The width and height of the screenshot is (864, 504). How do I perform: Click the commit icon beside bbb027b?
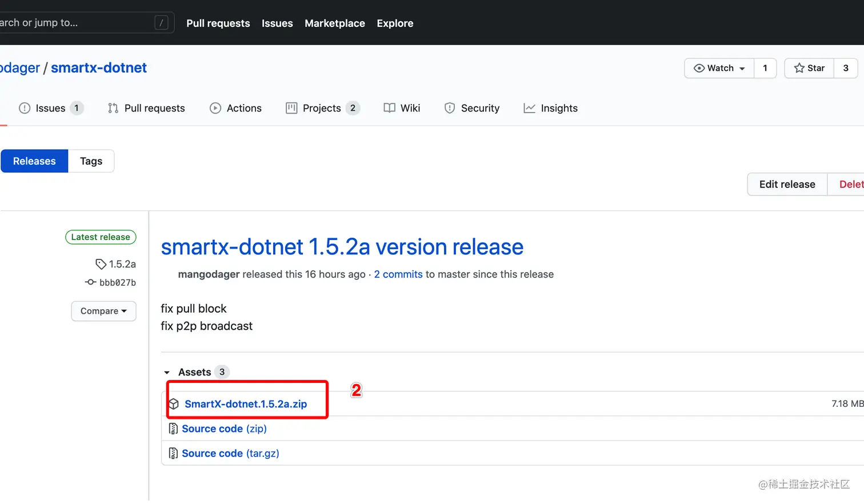coord(90,282)
